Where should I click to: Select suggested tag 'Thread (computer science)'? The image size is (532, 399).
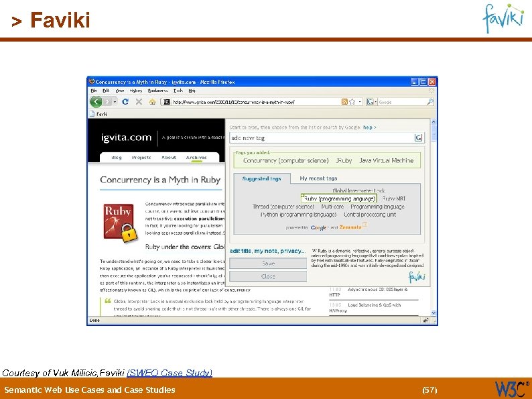(283, 207)
